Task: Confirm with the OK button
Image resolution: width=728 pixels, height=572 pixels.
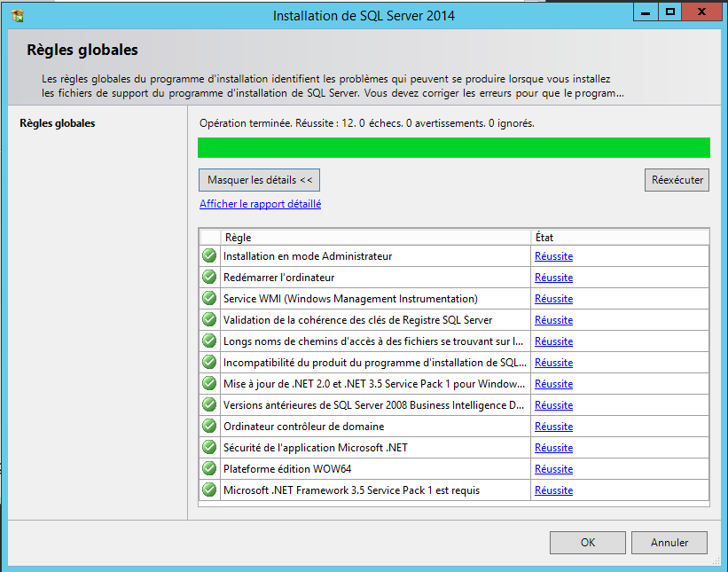Action: (588, 542)
